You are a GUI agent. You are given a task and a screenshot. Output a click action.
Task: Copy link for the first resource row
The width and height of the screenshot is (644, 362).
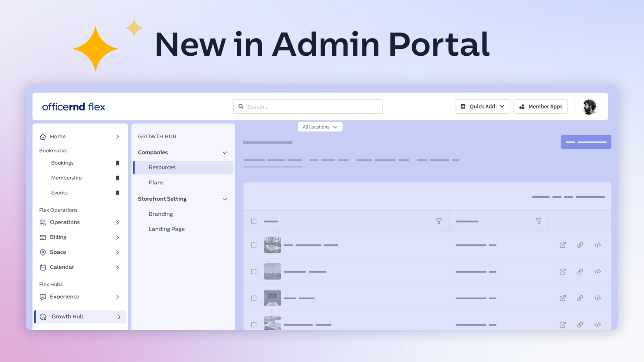(x=580, y=245)
